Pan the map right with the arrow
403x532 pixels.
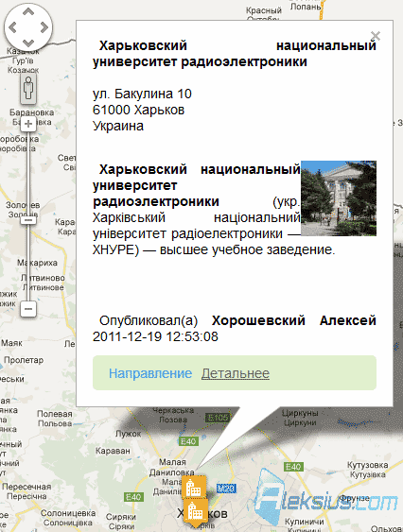coord(44,27)
